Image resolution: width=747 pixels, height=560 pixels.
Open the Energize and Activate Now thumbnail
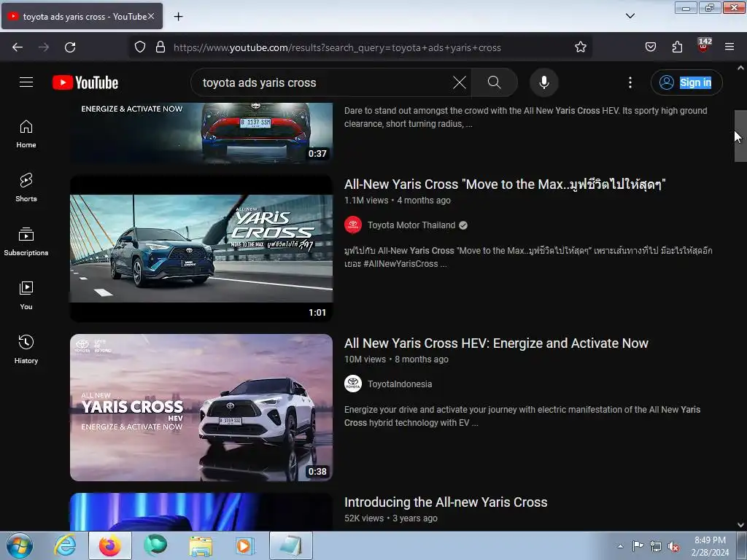[x=201, y=408]
